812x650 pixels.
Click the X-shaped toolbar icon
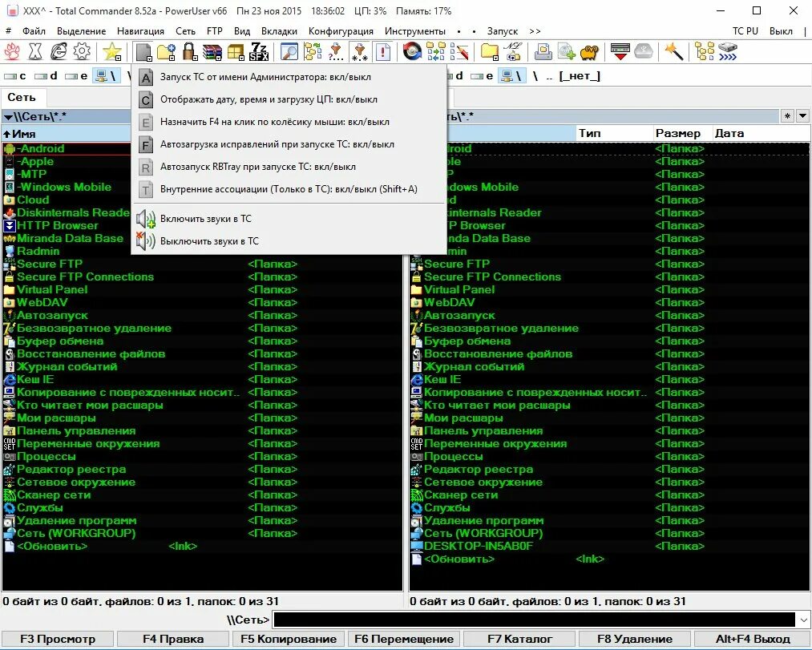34,52
